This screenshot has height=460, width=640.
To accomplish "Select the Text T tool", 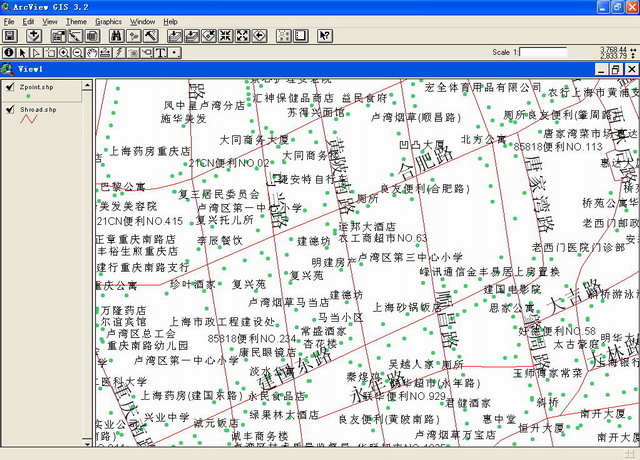I will [x=161, y=53].
